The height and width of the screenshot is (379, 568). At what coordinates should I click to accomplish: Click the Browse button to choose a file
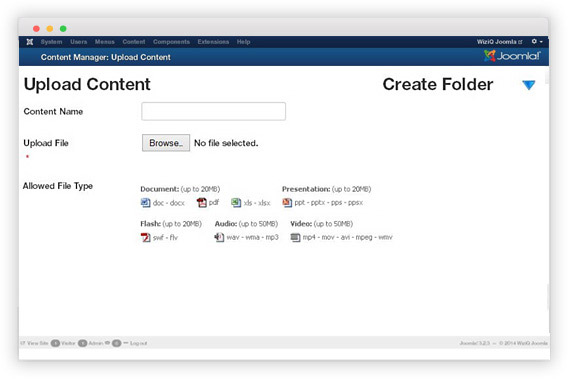[166, 143]
